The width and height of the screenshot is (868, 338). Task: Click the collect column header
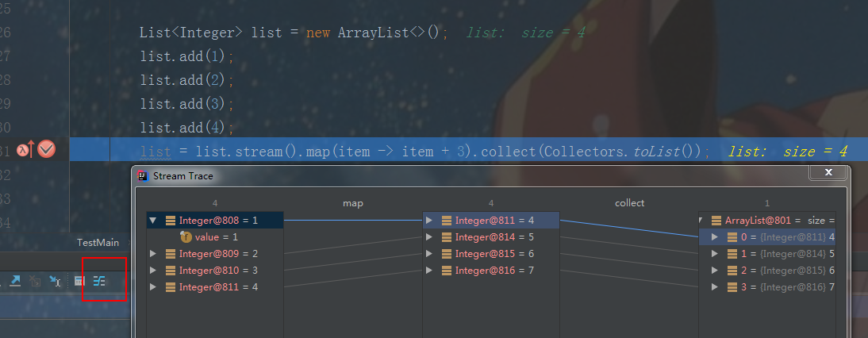629,203
